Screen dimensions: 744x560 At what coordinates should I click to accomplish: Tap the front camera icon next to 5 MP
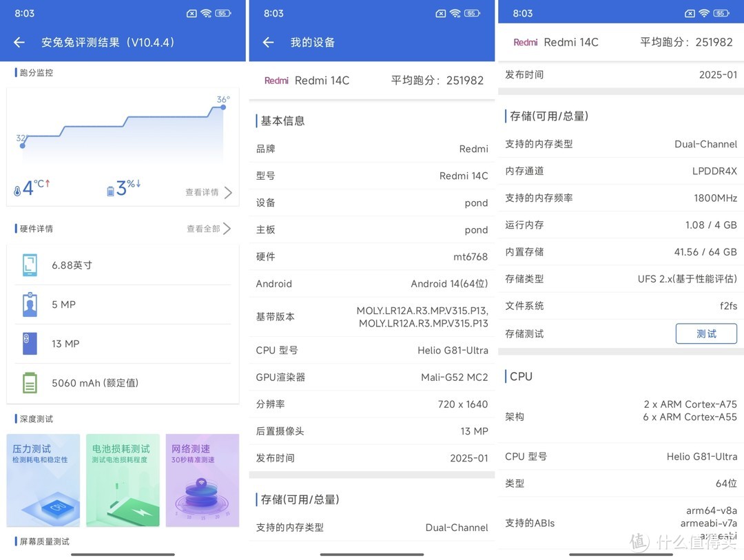30,304
